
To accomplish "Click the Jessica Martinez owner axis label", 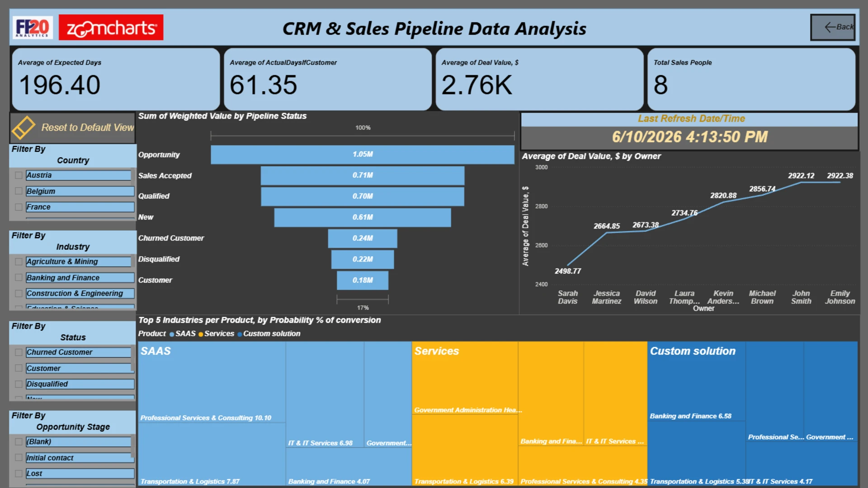I will (x=607, y=297).
